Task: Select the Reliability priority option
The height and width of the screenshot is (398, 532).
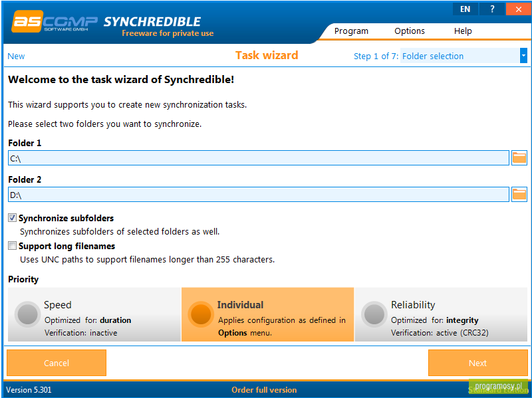Action: [x=441, y=314]
